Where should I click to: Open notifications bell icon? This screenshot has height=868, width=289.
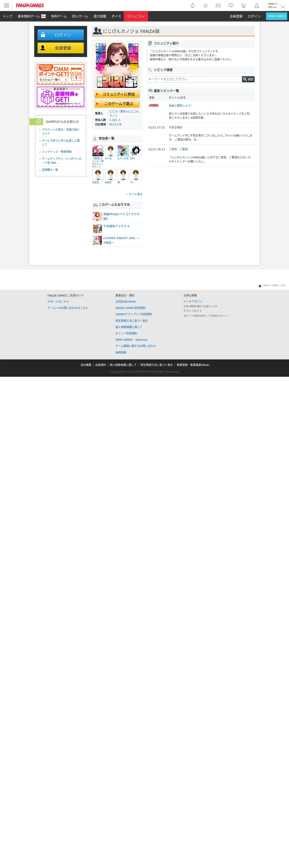pos(192,5)
